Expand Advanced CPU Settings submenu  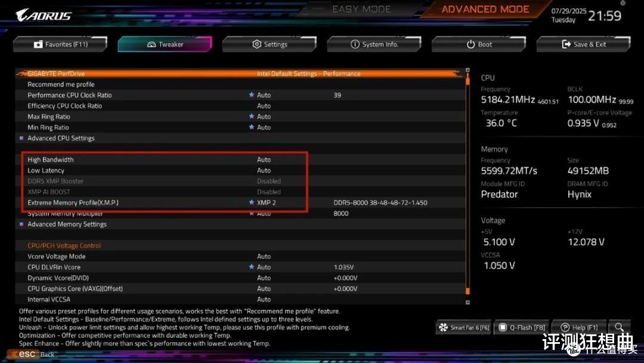point(61,138)
